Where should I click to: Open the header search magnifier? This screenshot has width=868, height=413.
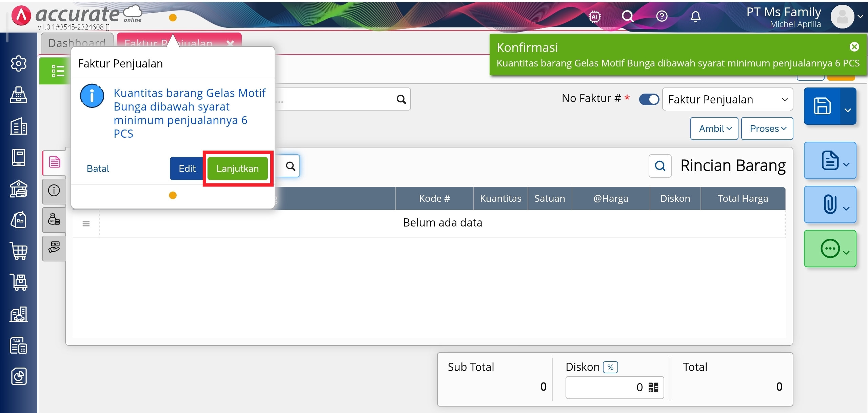click(x=627, y=16)
